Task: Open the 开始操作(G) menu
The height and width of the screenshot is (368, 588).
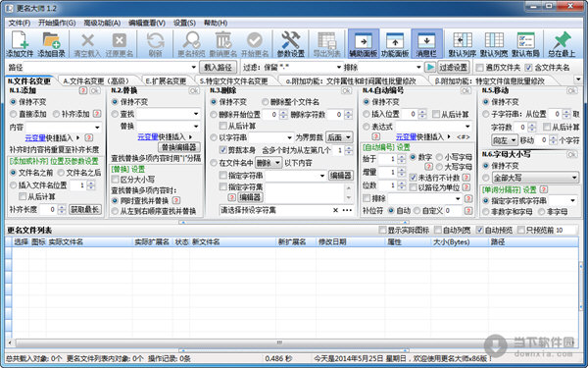Action: coord(57,23)
